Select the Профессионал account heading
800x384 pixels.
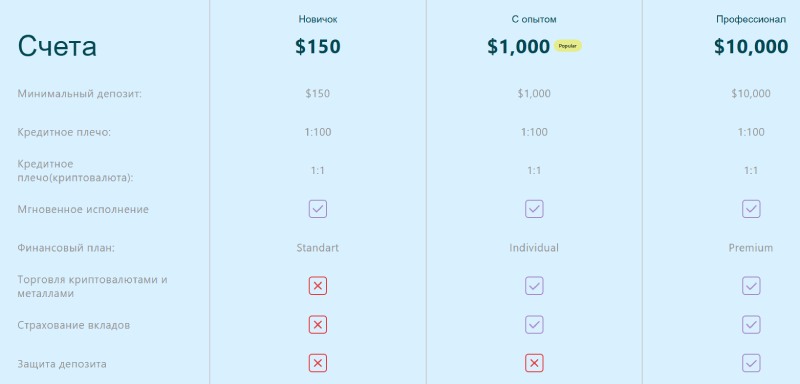pyautogui.click(x=751, y=19)
